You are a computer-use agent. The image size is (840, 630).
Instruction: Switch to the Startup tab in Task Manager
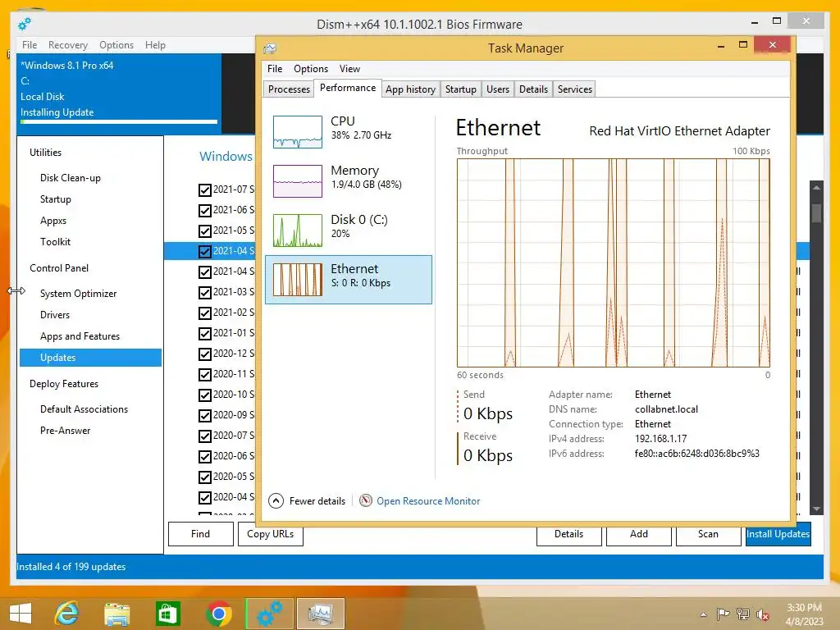coord(461,89)
